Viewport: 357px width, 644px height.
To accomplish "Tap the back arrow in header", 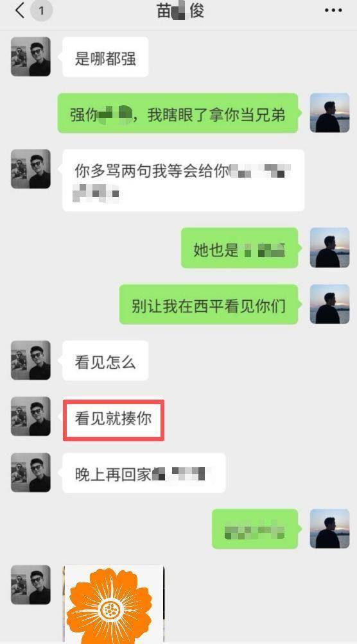I will click(19, 10).
